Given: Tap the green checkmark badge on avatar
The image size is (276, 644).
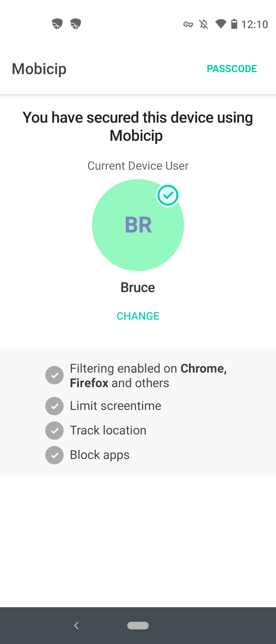Looking at the screenshot, I should point(168,195).
